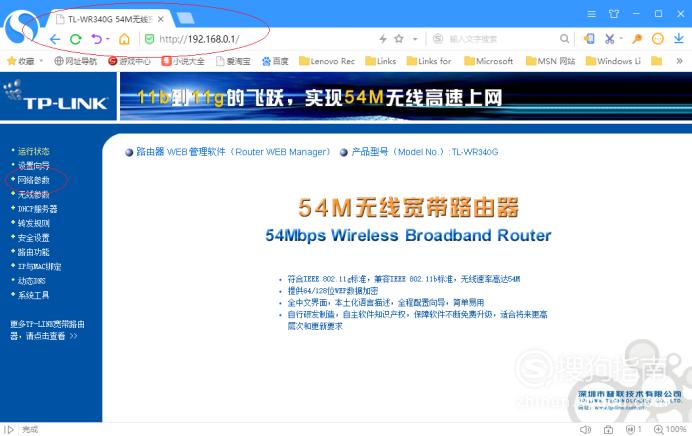The height and width of the screenshot is (436, 692).
Task: Open the 游戏中心 bookmark
Action: (x=129, y=61)
